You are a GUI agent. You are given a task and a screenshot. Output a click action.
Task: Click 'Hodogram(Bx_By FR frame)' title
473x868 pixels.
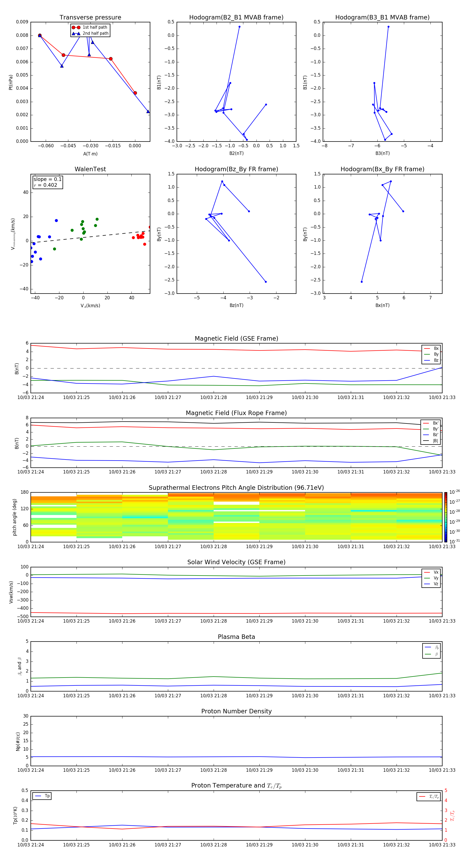click(x=382, y=169)
